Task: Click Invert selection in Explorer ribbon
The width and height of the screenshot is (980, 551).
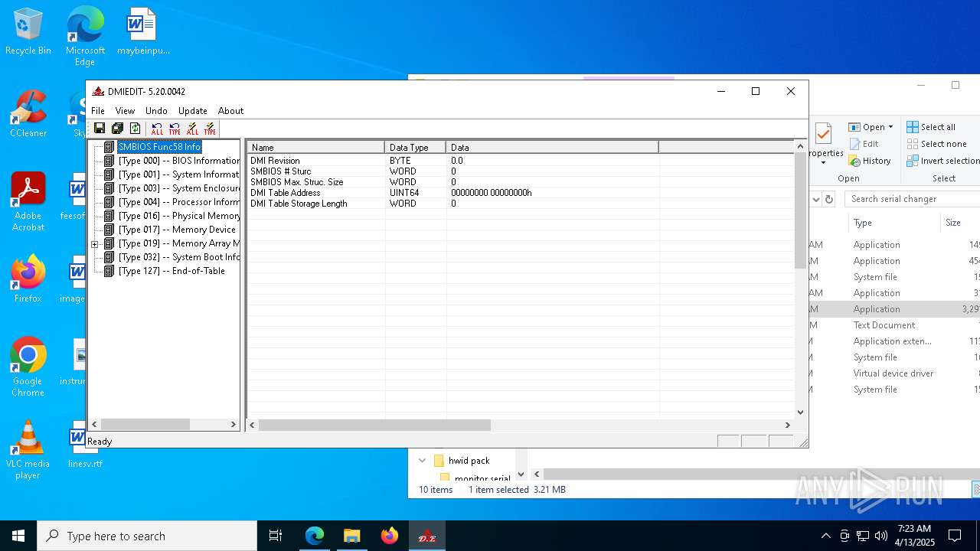Action: (942, 161)
